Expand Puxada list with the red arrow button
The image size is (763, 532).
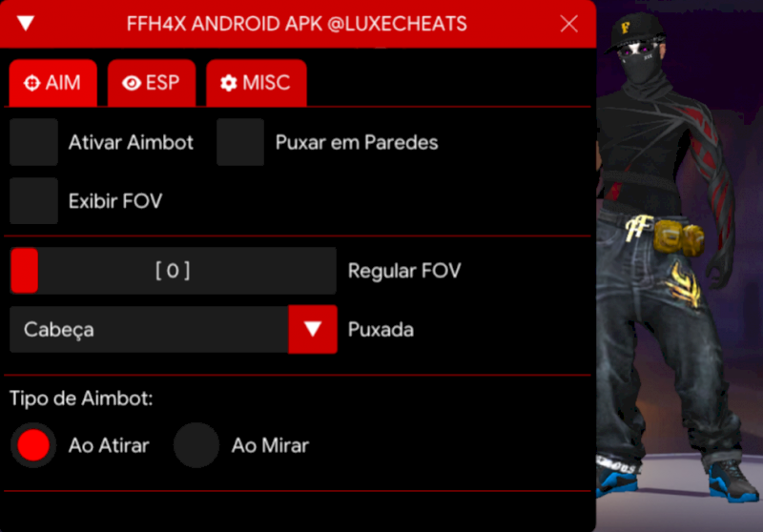pos(313,329)
